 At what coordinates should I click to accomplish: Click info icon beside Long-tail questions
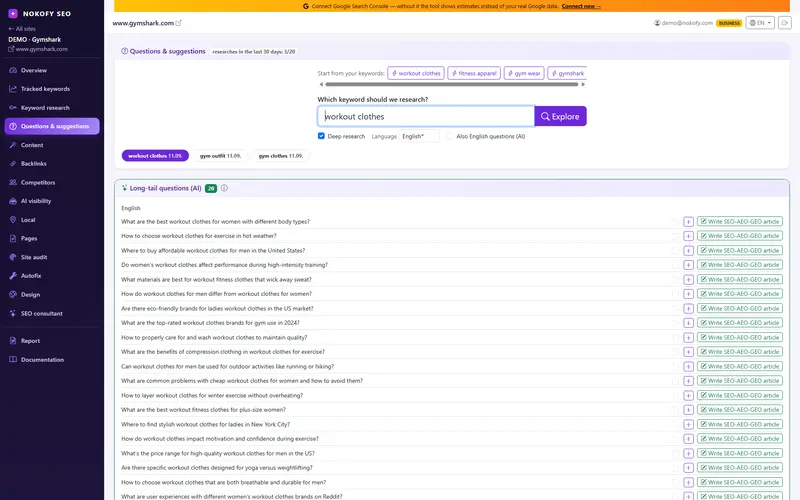(224, 188)
